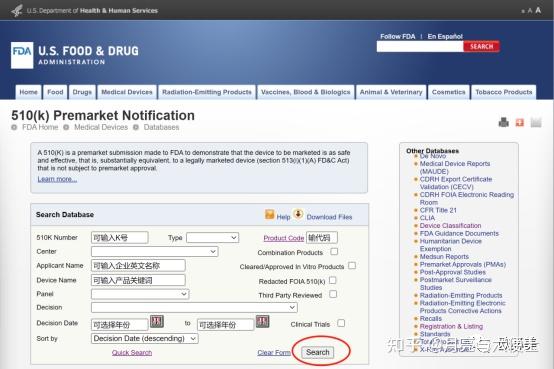Click the Databases breadcrumb
Viewport: 554px width, 369px height.
coord(161,127)
